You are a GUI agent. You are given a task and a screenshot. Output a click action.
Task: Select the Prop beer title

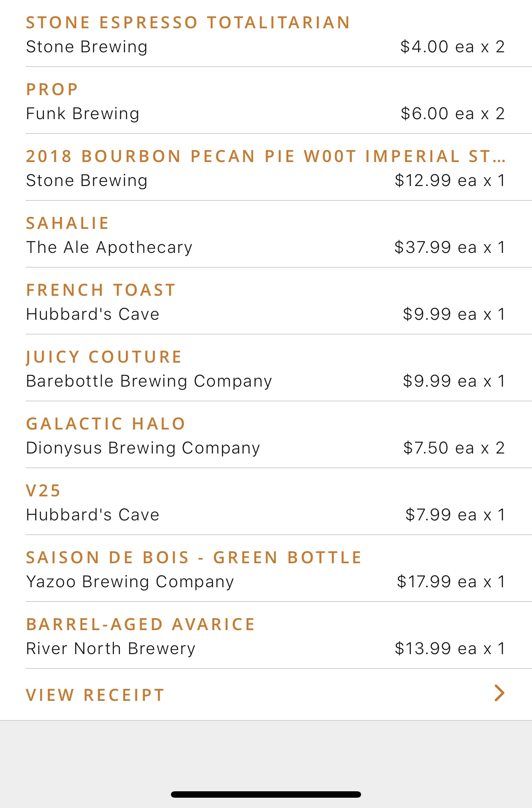point(52,89)
